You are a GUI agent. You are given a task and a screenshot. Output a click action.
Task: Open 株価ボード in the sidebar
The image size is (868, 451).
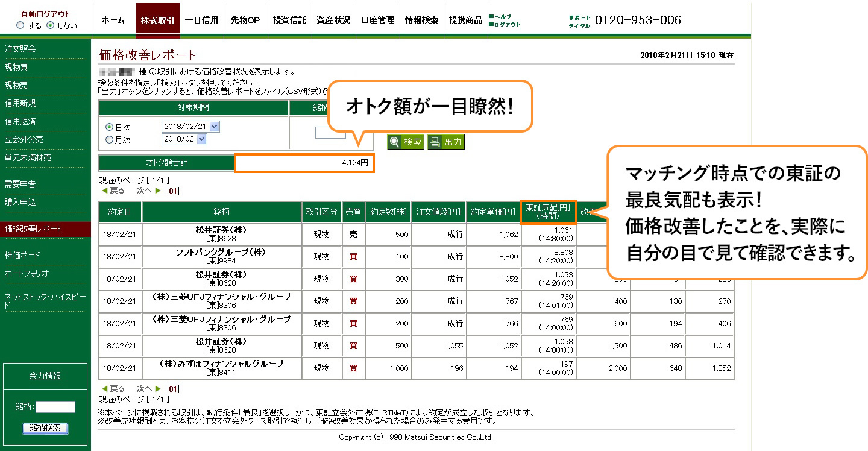(22, 255)
